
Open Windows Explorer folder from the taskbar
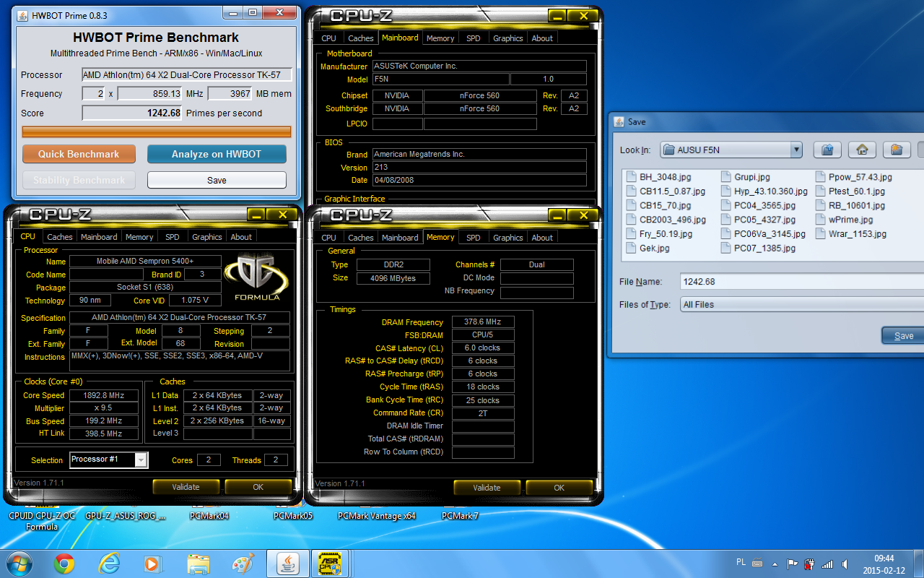click(x=198, y=564)
